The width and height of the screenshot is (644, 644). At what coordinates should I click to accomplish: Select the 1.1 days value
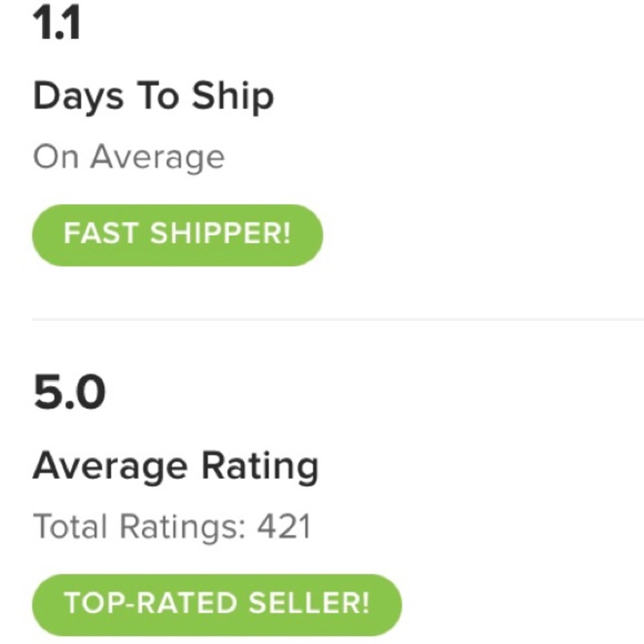57,26
